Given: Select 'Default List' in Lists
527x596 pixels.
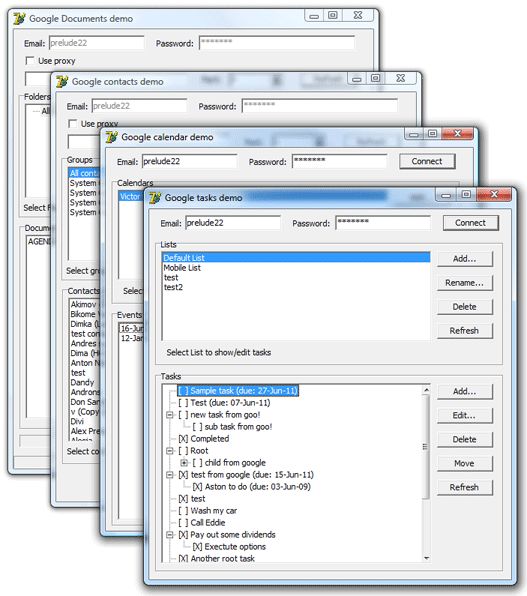Looking at the screenshot, I should click(296, 258).
